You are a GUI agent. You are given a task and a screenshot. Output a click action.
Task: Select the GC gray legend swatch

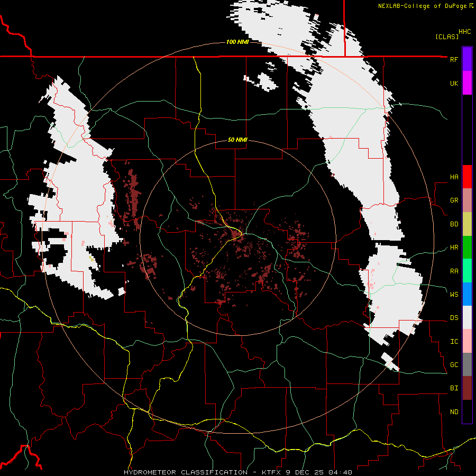pos(467,364)
